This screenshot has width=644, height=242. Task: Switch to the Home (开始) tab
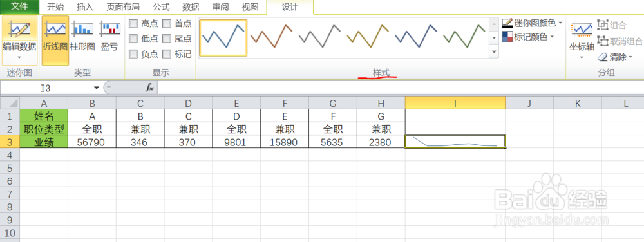pos(55,7)
